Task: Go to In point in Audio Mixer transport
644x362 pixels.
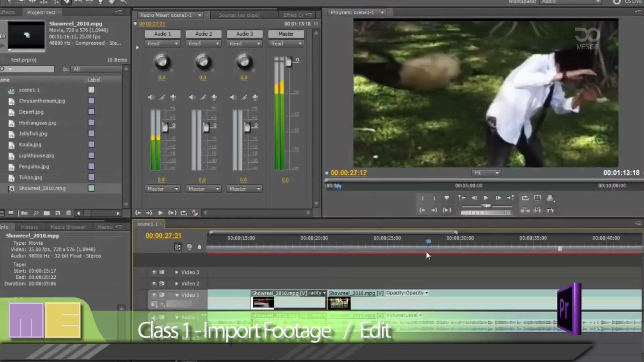Action: coord(138,213)
